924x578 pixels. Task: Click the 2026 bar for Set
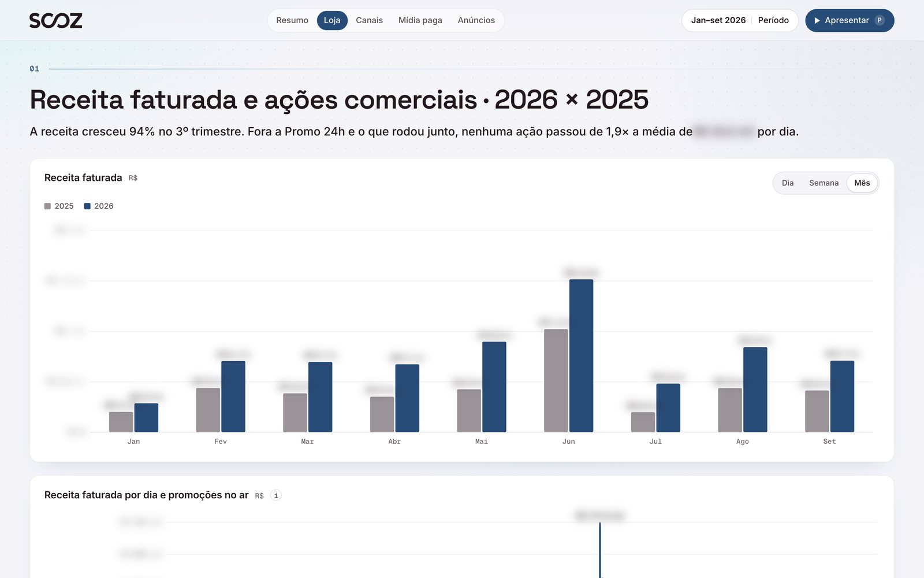point(842,397)
